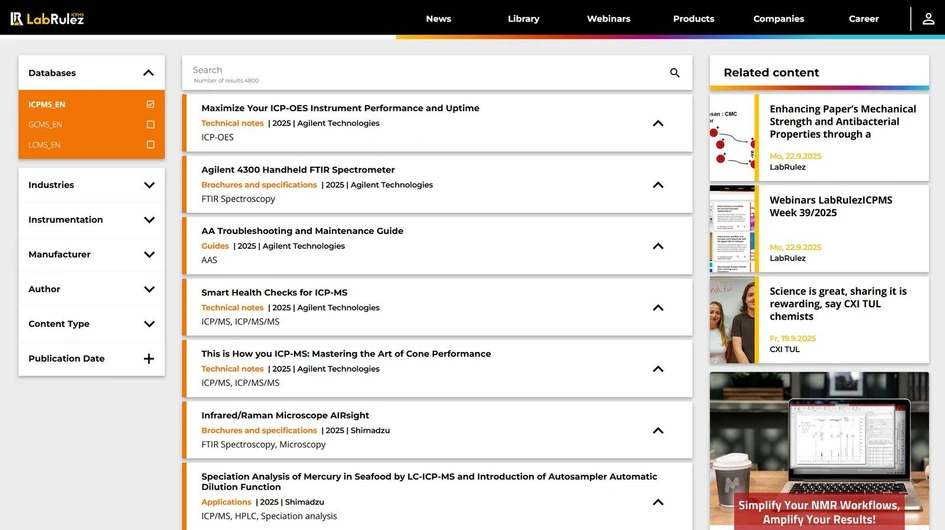
Task: Expand the Manufacturer filter
Action: click(x=149, y=255)
